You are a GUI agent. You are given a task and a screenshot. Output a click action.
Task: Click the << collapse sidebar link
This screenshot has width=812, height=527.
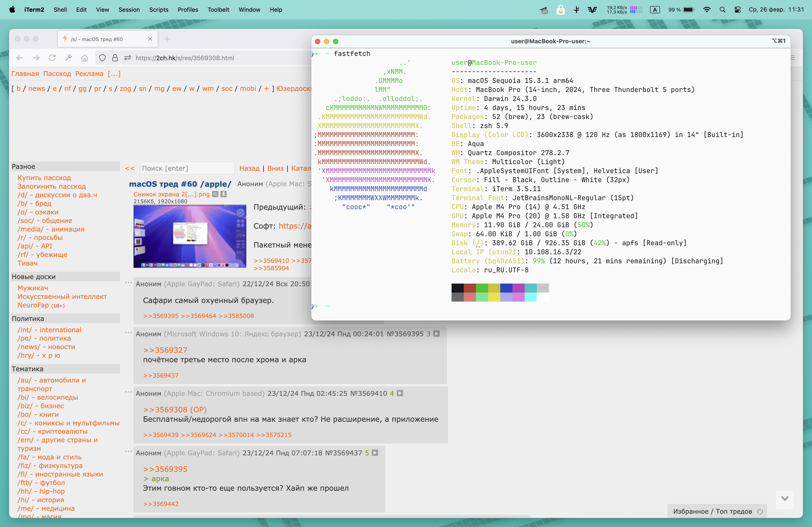tap(130, 168)
